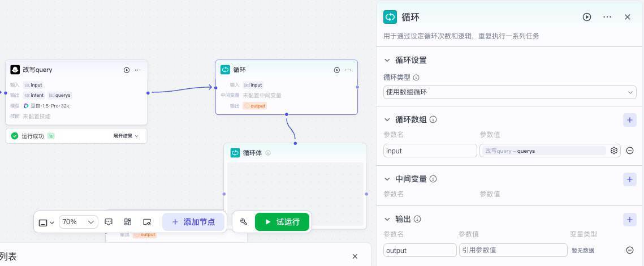Collapse the 中间变量 section
This screenshot has width=644, height=266.
[x=387, y=179]
